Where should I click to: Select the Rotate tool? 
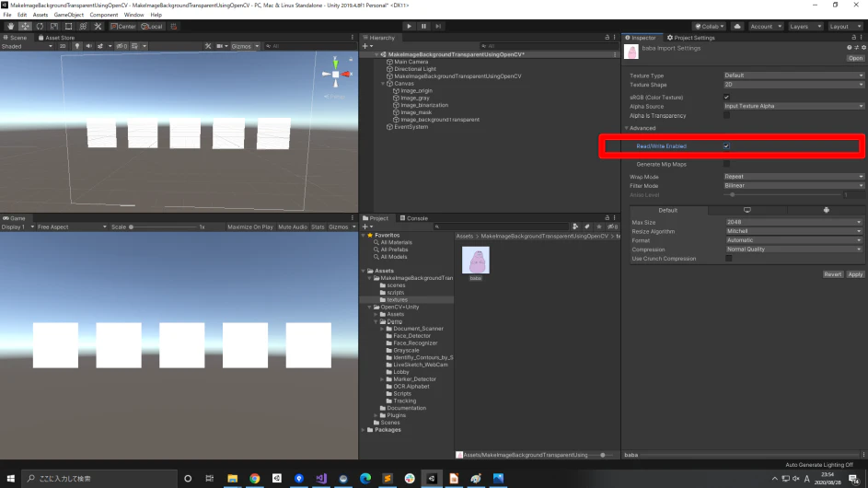[x=40, y=26]
